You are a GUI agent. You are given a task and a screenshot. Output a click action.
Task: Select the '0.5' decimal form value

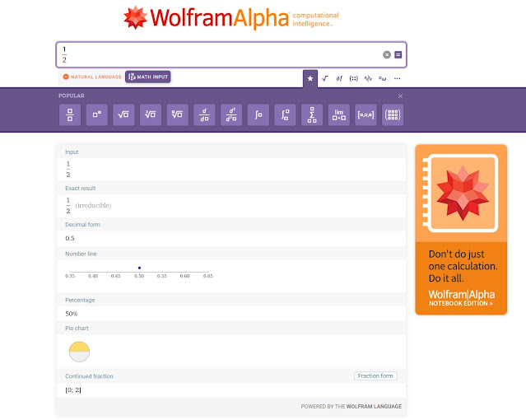click(70, 238)
